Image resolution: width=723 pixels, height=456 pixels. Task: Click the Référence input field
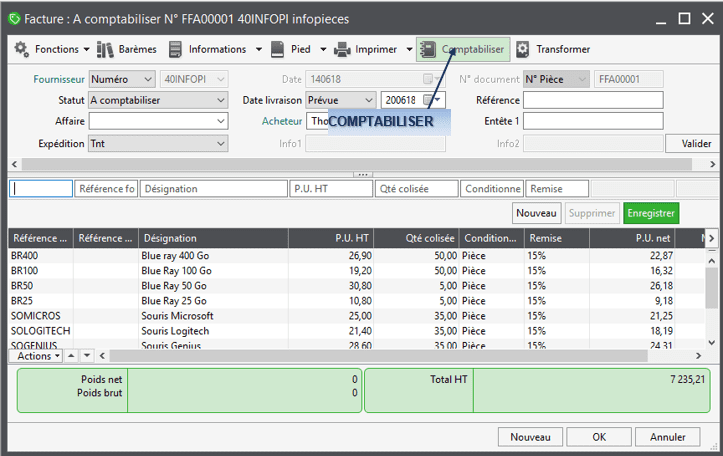pos(593,100)
